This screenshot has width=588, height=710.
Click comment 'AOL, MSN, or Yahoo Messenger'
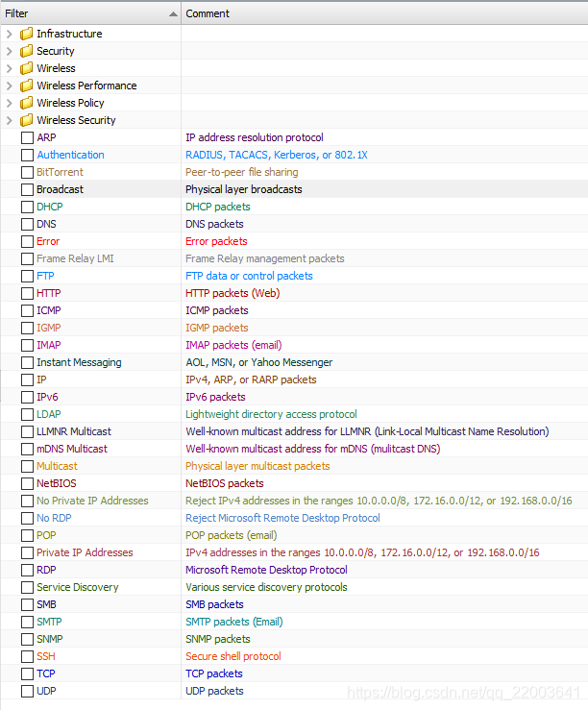[x=258, y=362]
